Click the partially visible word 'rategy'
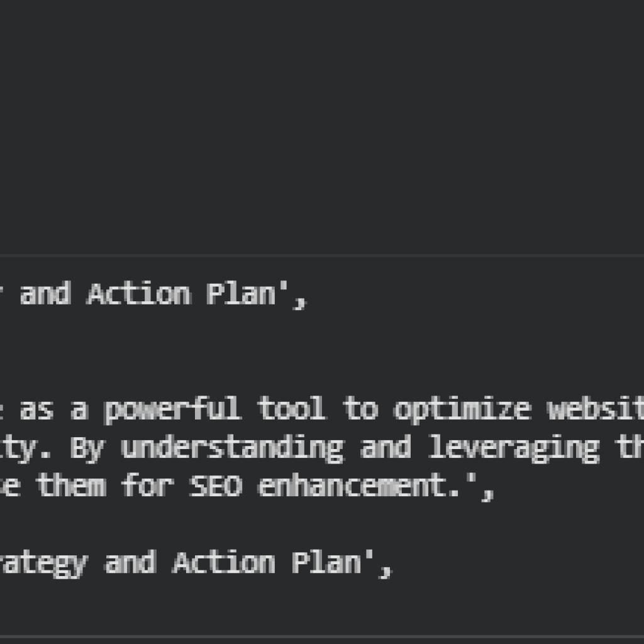 tap(43, 562)
